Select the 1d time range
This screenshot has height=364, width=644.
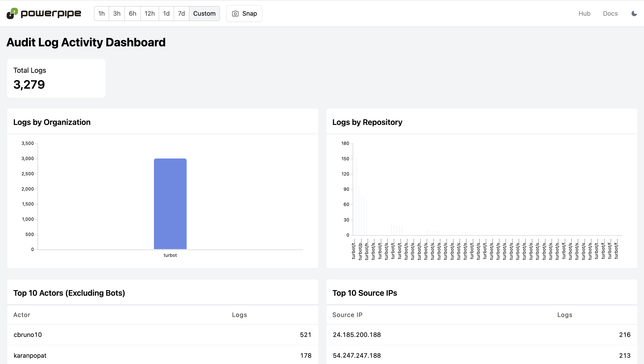tap(166, 13)
